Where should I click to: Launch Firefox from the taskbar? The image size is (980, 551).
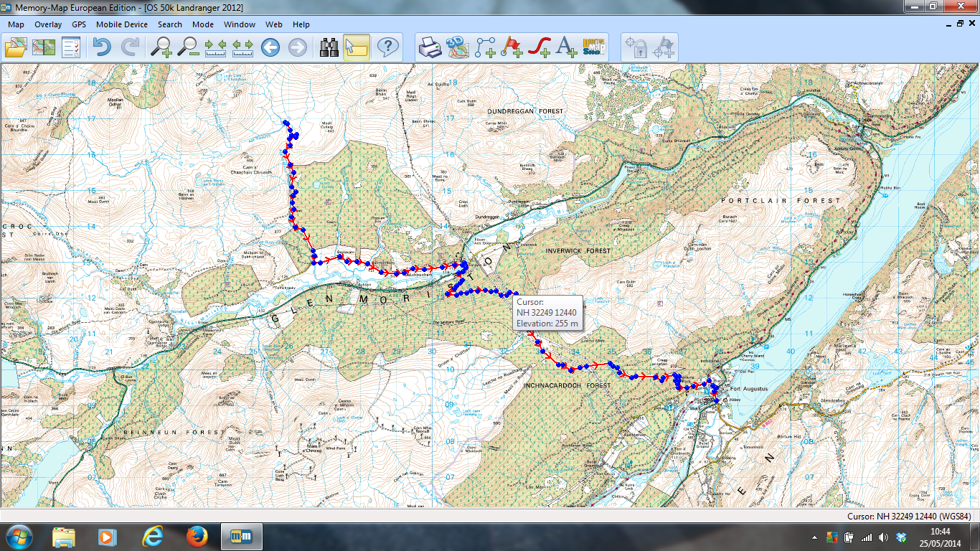pyautogui.click(x=197, y=537)
